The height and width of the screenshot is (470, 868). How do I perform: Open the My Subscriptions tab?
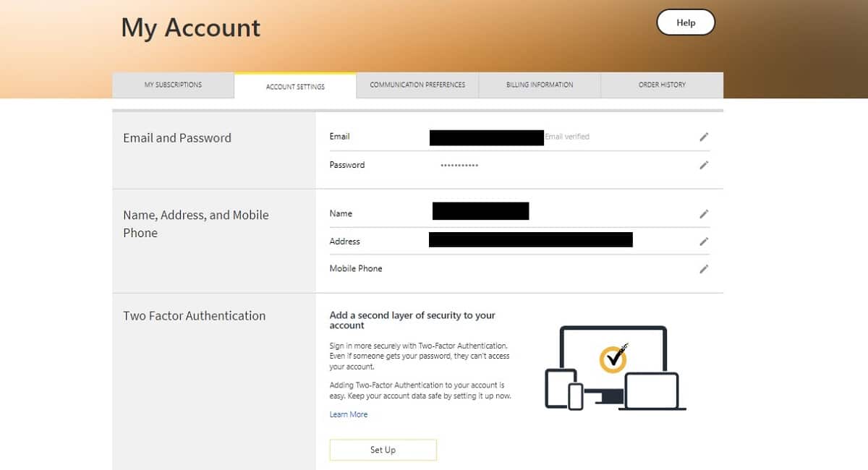coord(174,85)
